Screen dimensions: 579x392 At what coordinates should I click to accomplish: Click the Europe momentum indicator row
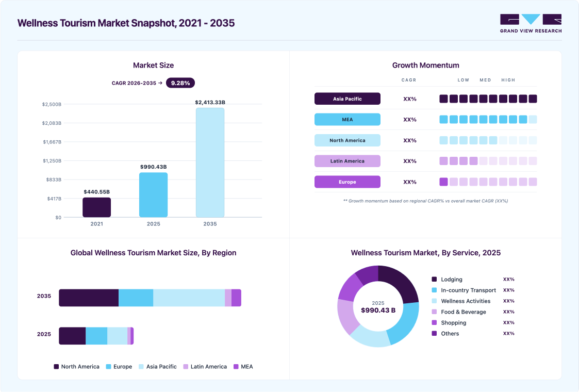488,182
